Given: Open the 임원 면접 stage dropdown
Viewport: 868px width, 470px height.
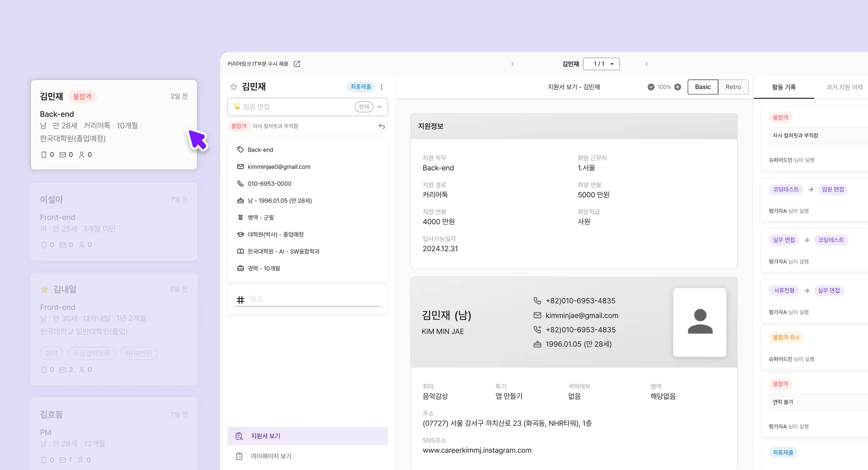Looking at the screenshot, I should click(x=379, y=107).
